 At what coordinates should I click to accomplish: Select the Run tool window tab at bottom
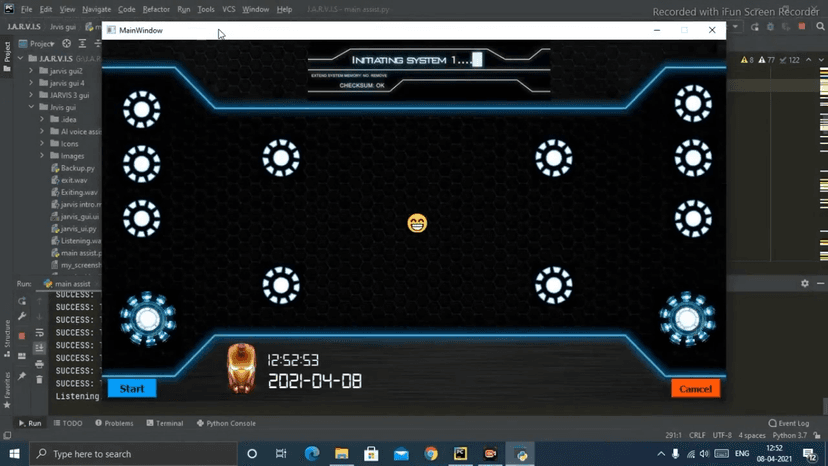(30, 423)
